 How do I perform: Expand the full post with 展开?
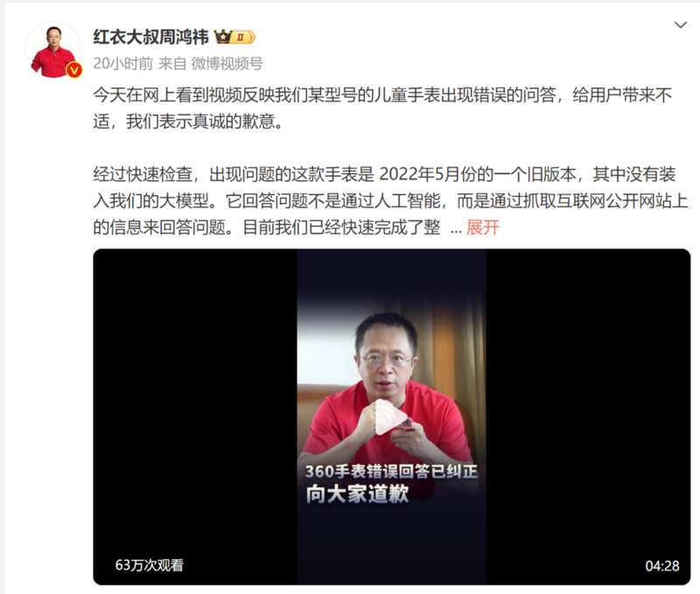(483, 227)
